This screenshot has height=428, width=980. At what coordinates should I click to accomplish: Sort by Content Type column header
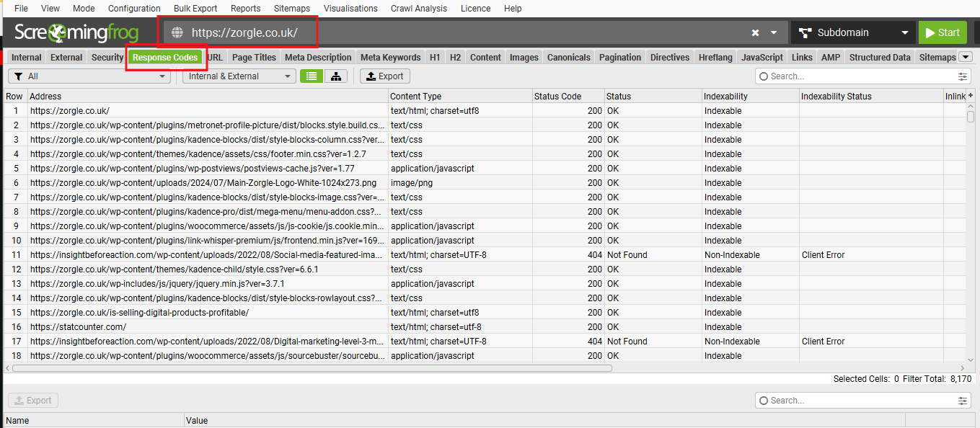(460, 96)
